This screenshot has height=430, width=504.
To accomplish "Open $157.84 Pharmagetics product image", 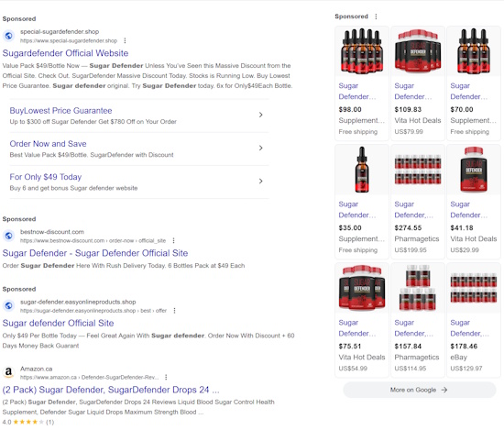I will 418,288.
